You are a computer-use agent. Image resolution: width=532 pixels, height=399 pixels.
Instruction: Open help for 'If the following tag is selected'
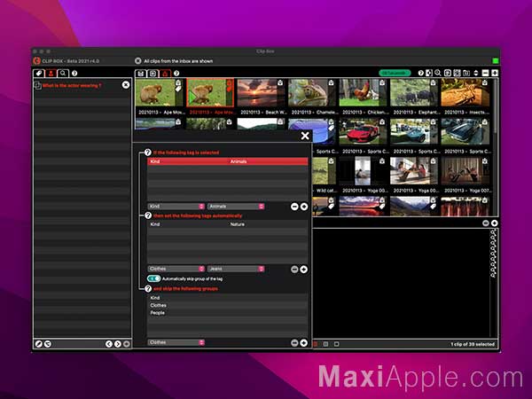pos(147,153)
